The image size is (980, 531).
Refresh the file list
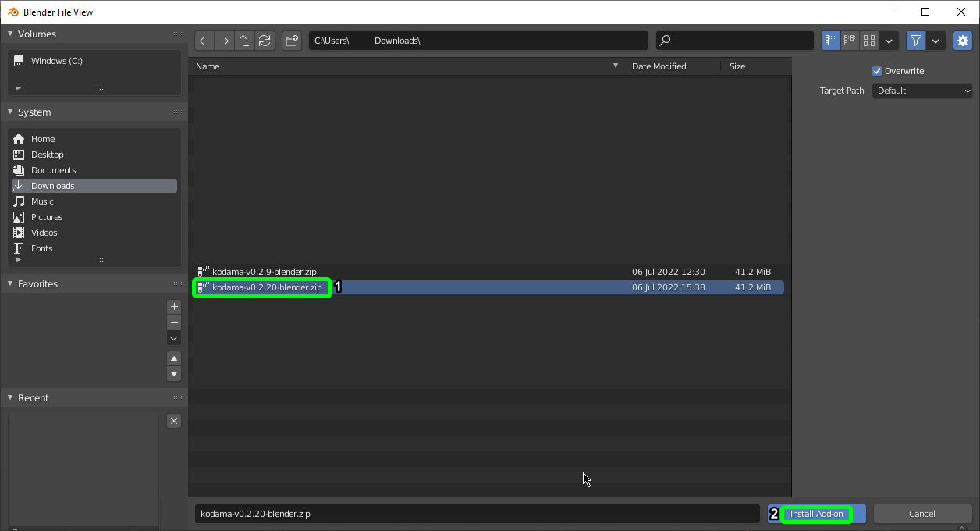(265, 41)
